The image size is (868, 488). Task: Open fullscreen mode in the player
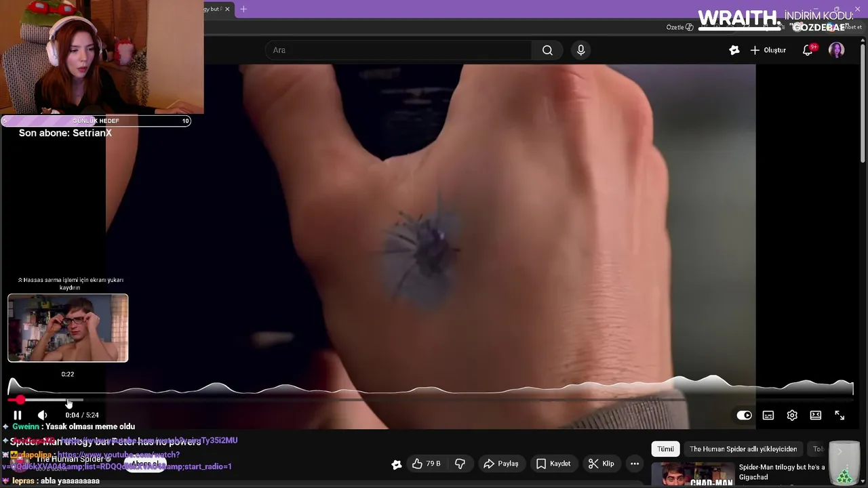[x=840, y=415]
